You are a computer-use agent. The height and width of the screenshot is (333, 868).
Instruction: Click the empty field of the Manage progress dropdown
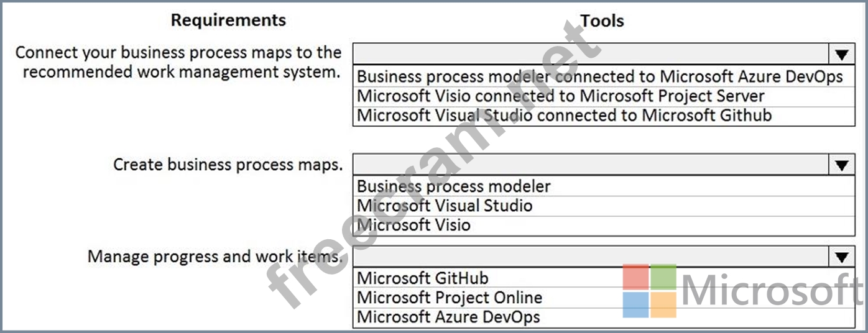coord(591,257)
